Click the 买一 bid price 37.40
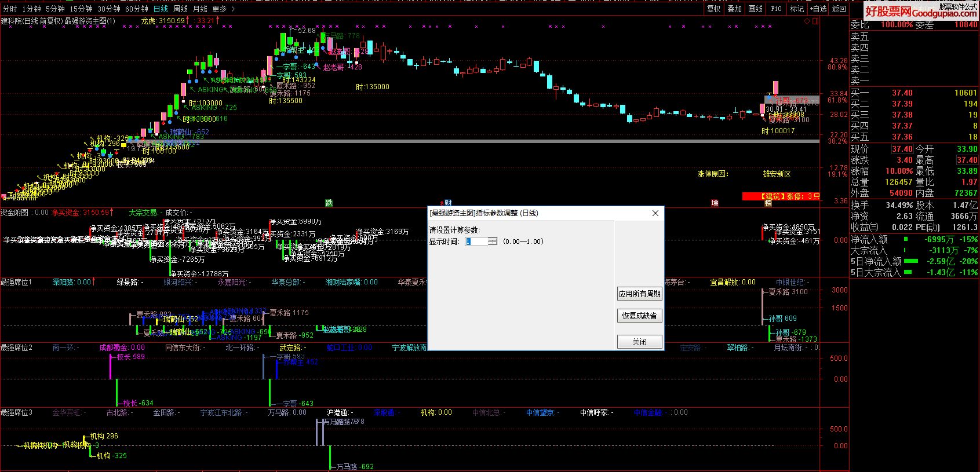This screenshot has width=980, height=472. (x=902, y=93)
